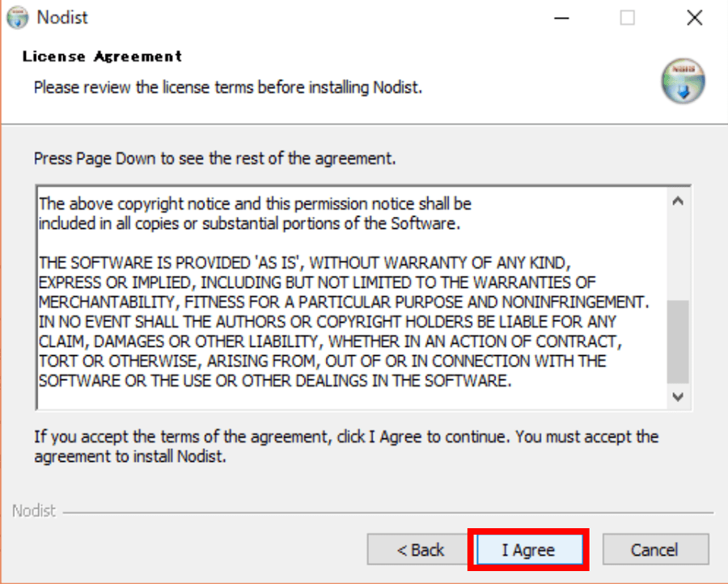
Task: Click the scrollbar track above the thumb
Action: pos(678,251)
